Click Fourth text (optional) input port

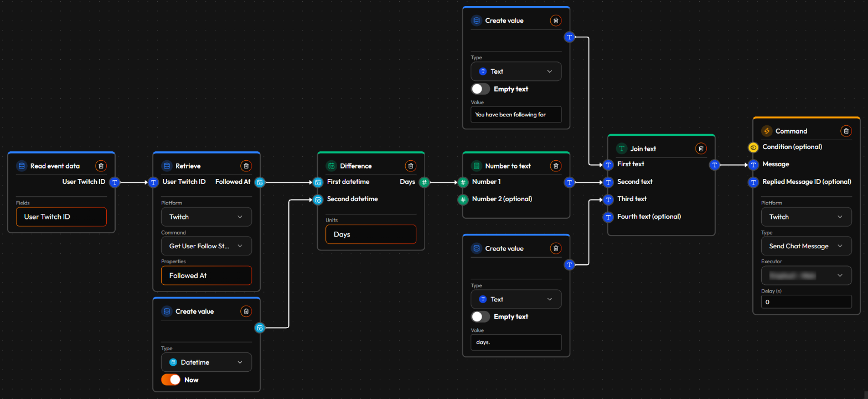[x=608, y=217]
